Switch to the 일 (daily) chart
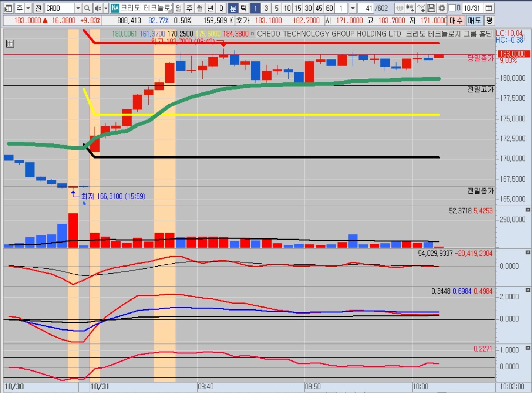532x393 pixels. pyautogui.click(x=179, y=8)
